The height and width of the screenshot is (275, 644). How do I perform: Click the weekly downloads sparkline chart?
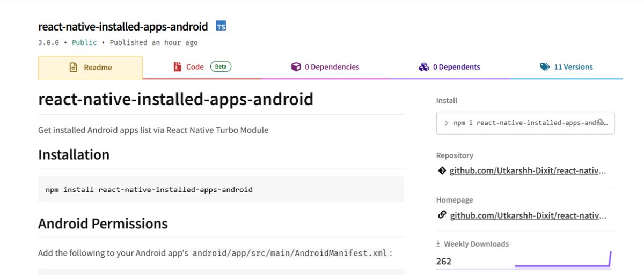pos(563,259)
